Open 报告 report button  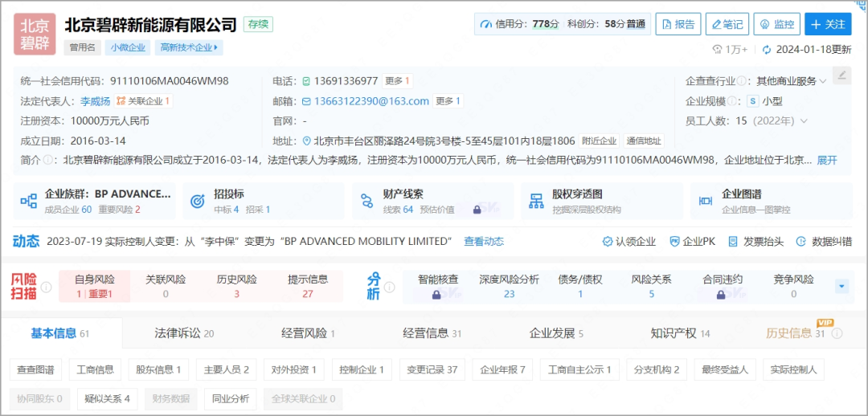coord(678,24)
